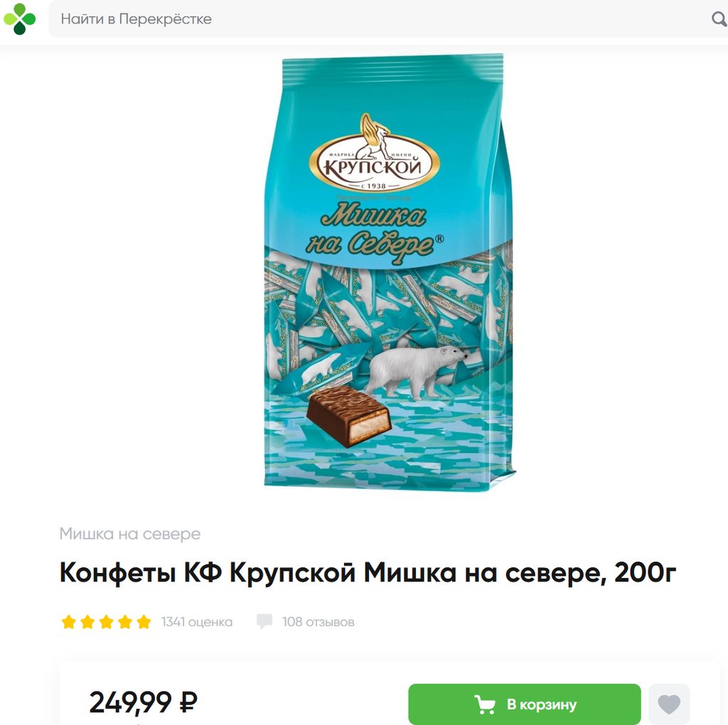The width and height of the screenshot is (728, 725).
Task: Click the polar bear on product image
Action: (x=416, y=372)
